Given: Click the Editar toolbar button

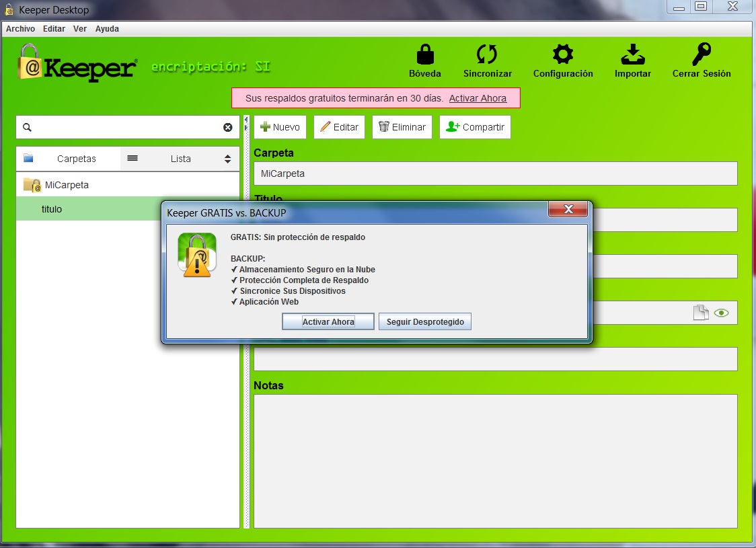Looking at the screenshot, I should [x=340, y=127].
